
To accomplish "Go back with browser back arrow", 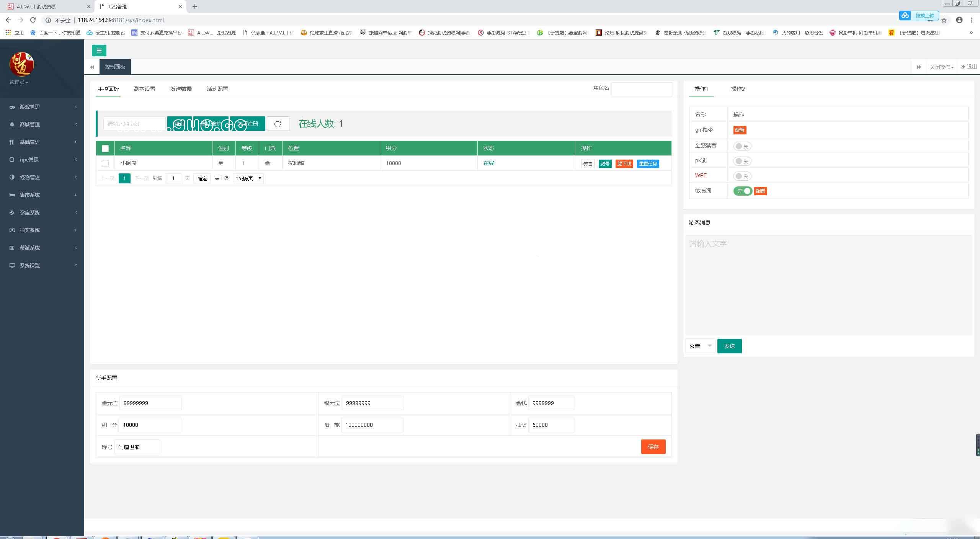I will pyautogui.click(x=8, y=20).
